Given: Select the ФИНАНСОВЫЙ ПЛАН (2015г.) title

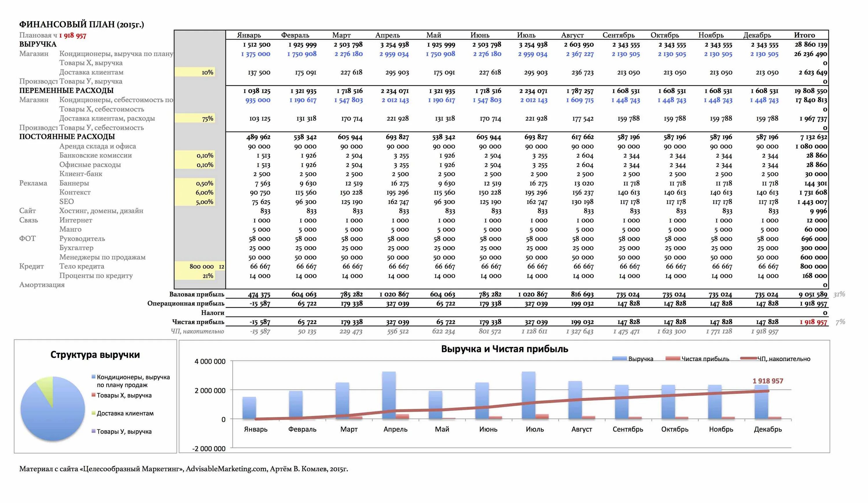Looking at the screenshot, I should point(82,25).
